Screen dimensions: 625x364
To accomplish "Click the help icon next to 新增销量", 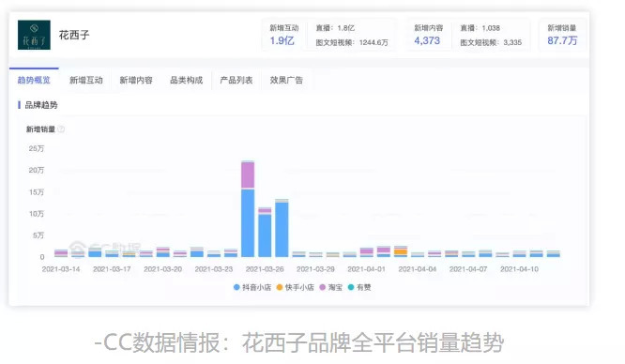I will coord(61,129).
